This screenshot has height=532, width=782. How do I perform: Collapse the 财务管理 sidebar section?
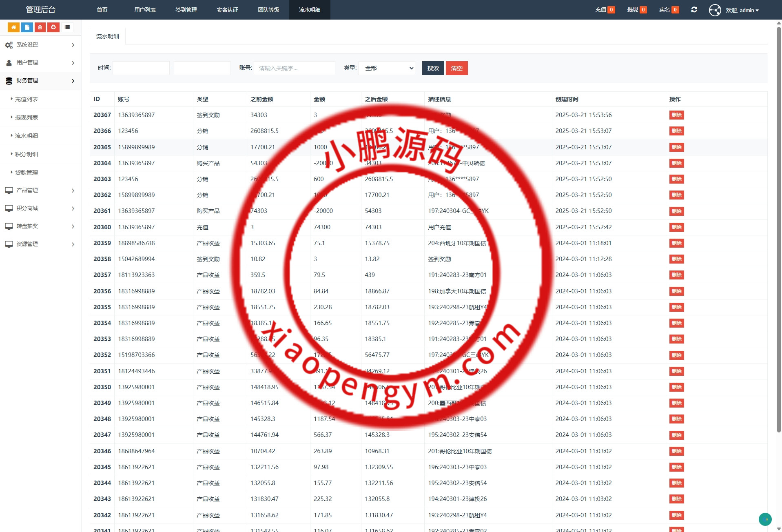coord(40,81)
